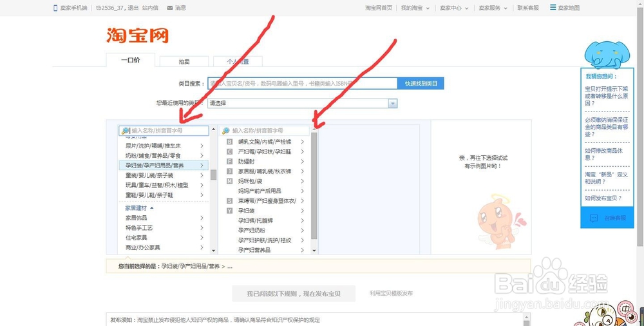Click the chat icon beside 召唤客服

[x=594, y=218]
